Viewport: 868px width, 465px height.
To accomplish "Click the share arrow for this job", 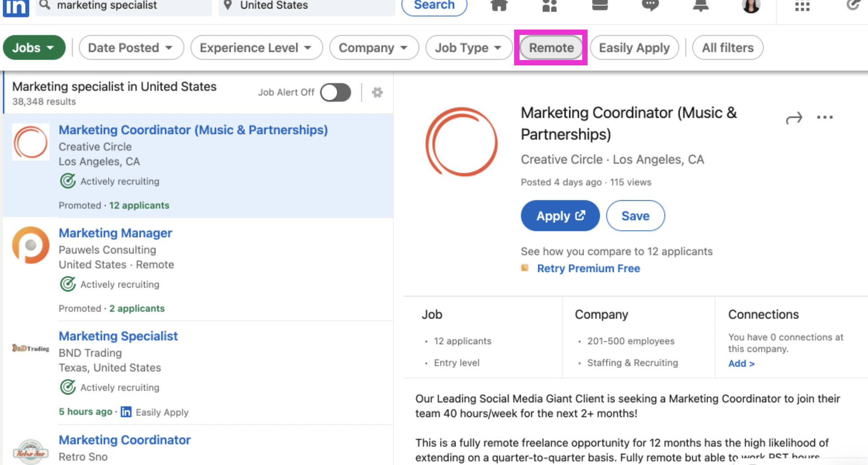I will 794,118.
